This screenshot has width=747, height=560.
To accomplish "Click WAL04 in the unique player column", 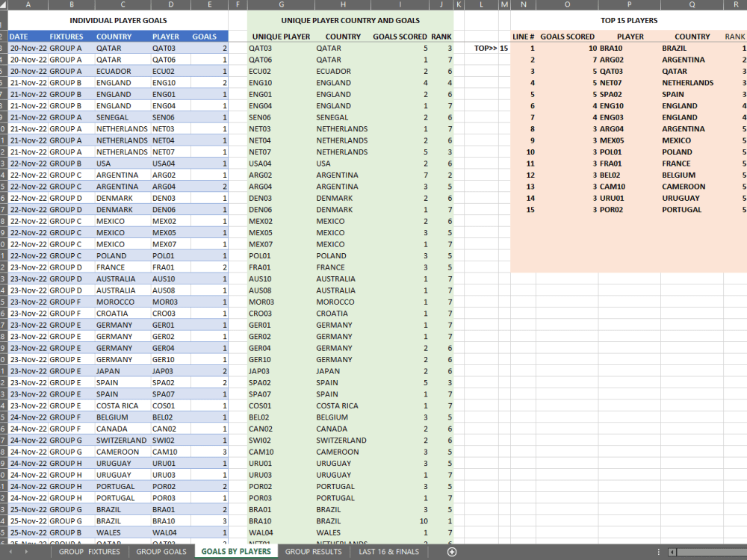I will coord(281,532).
